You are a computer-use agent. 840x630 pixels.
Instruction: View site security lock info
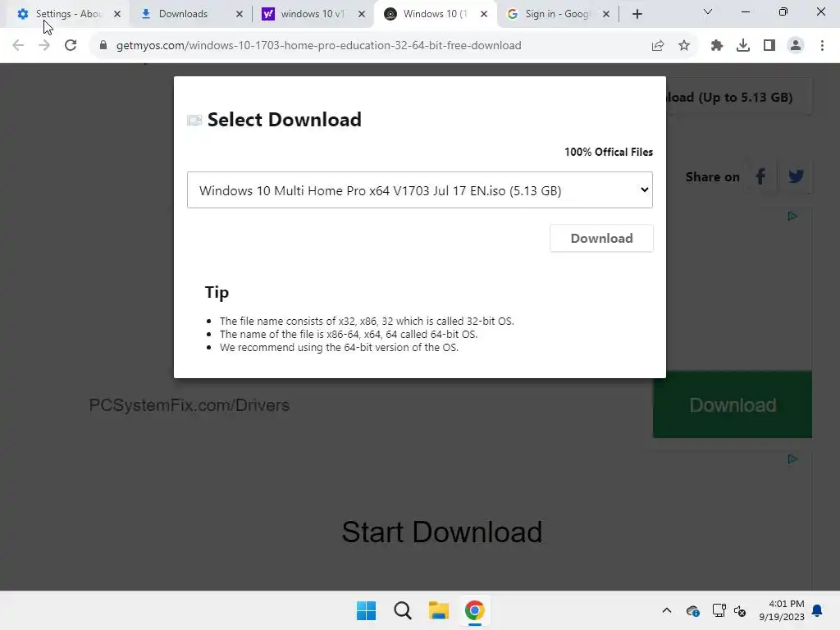click(x=103, y=46)
